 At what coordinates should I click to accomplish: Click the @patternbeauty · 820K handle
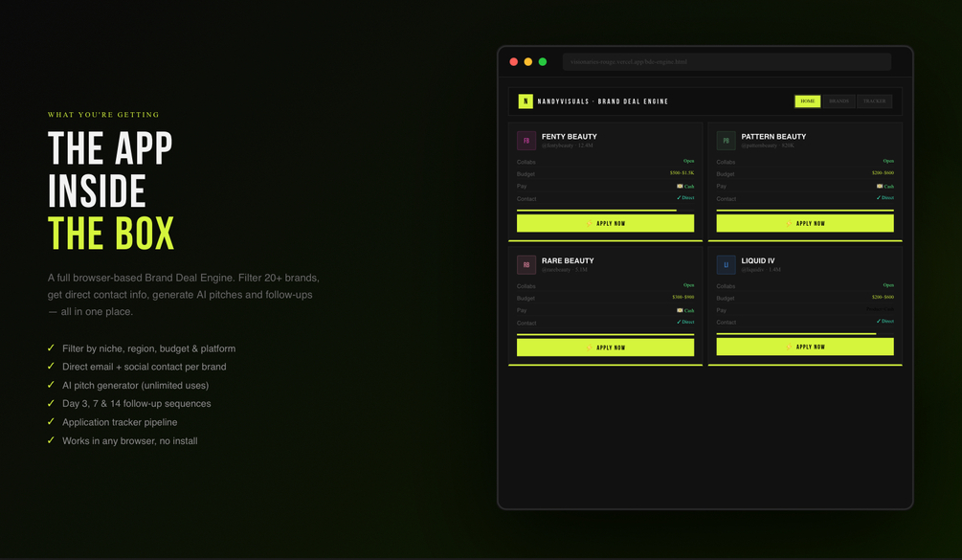(x=768, y=146)
